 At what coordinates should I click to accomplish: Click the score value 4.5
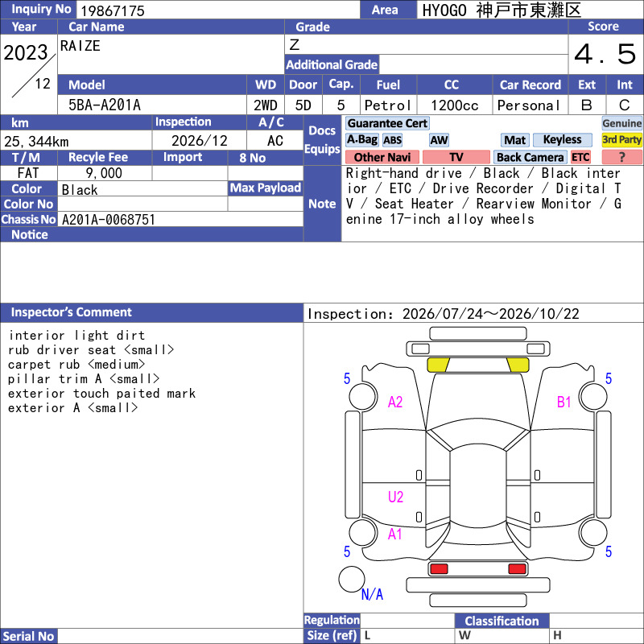pyautogui.click(x=605, y=54)
